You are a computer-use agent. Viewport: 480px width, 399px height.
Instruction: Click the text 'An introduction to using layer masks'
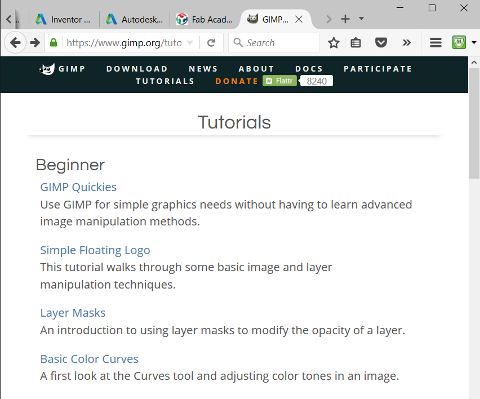pyautogui.click(x=137, y=330)
